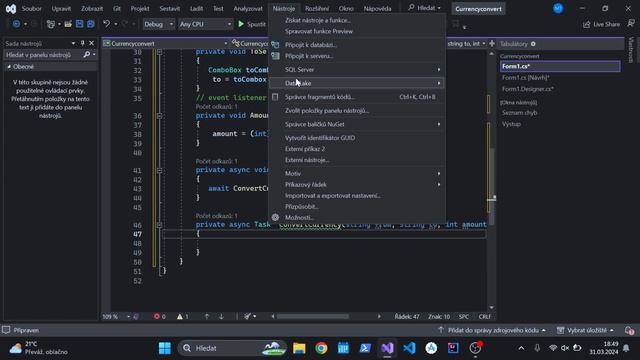Open the Currencyconvert project scope dropdown
The image size is (640, 360).
(x=165, y=43)
